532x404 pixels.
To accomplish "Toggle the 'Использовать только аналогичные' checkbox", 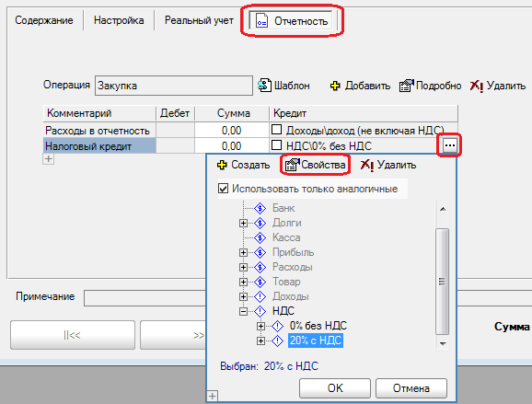I will coord(223,189).
